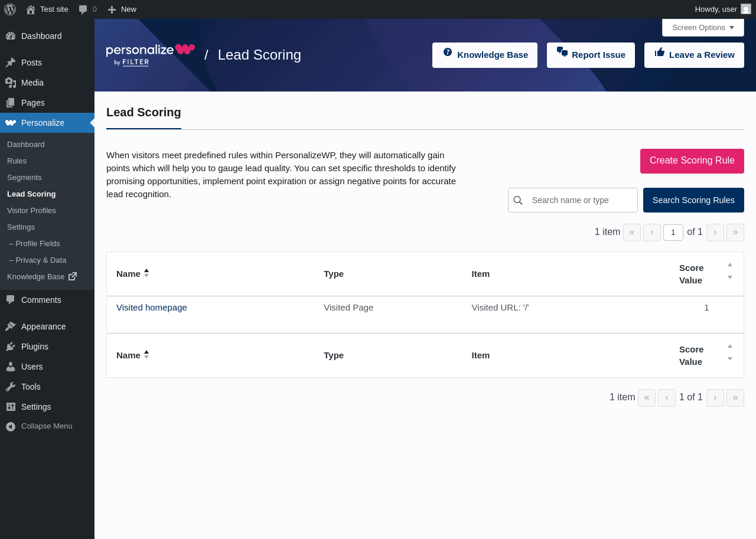
Task: Click the Create Scoring Rule button
Action: pyautogui.click(x=692, y=161)
